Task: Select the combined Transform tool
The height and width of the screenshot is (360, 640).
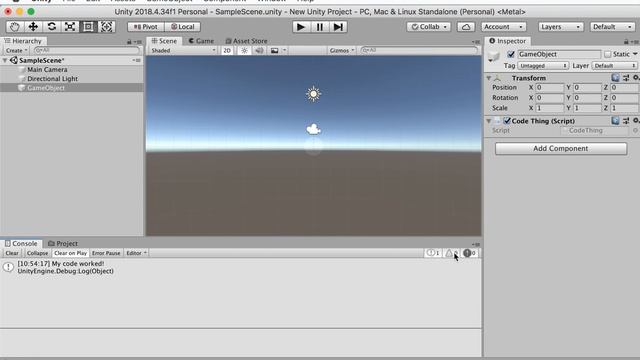Action: [107, 27]
